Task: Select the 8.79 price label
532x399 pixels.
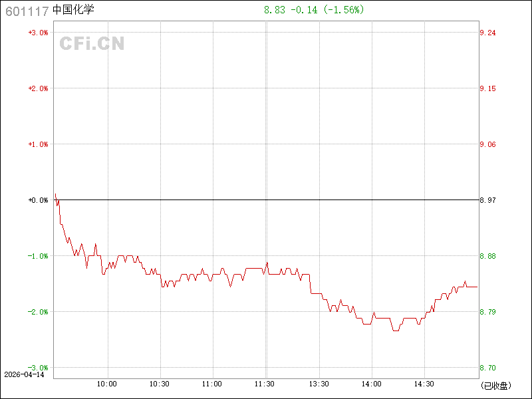Action: 487,312
